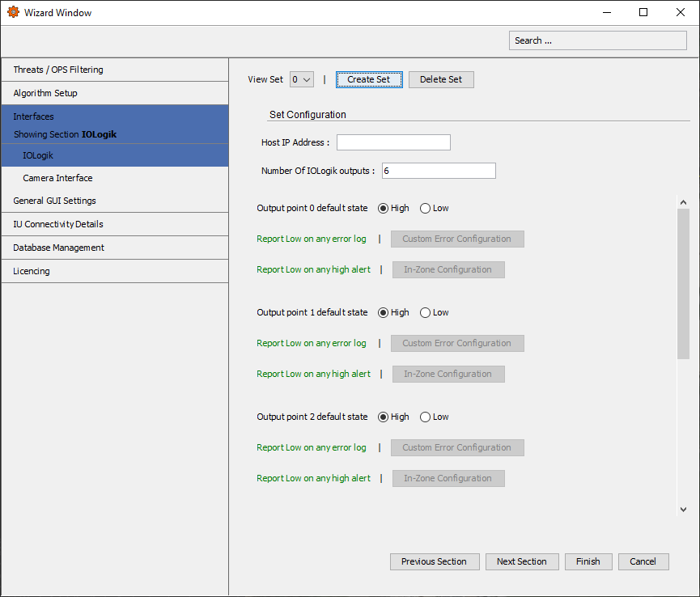This screenshot has width=700, height=597.
Task: Set Output point 2 default state to Low
Action: click(x=424, y=417)
